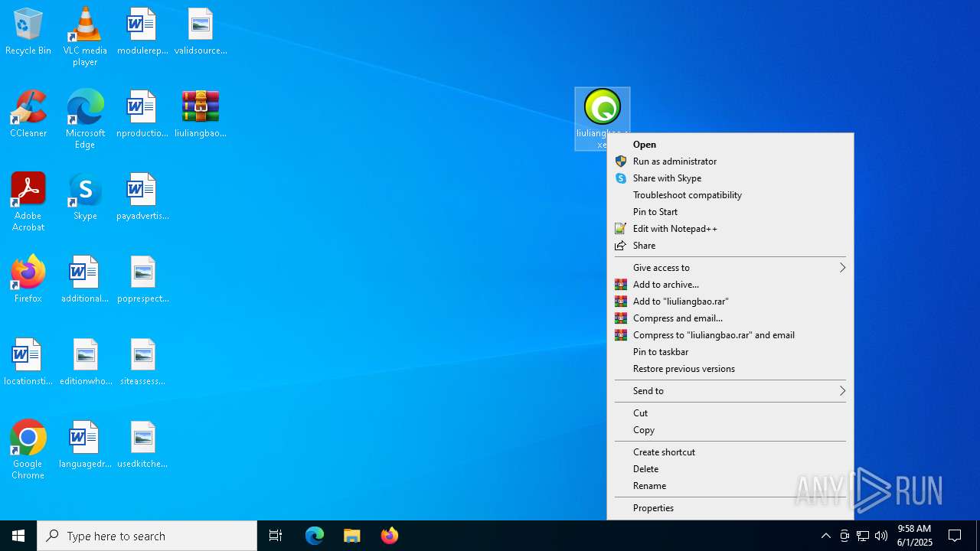
Task: Click the taskbar search box
Action: click(x=147, y=536)
